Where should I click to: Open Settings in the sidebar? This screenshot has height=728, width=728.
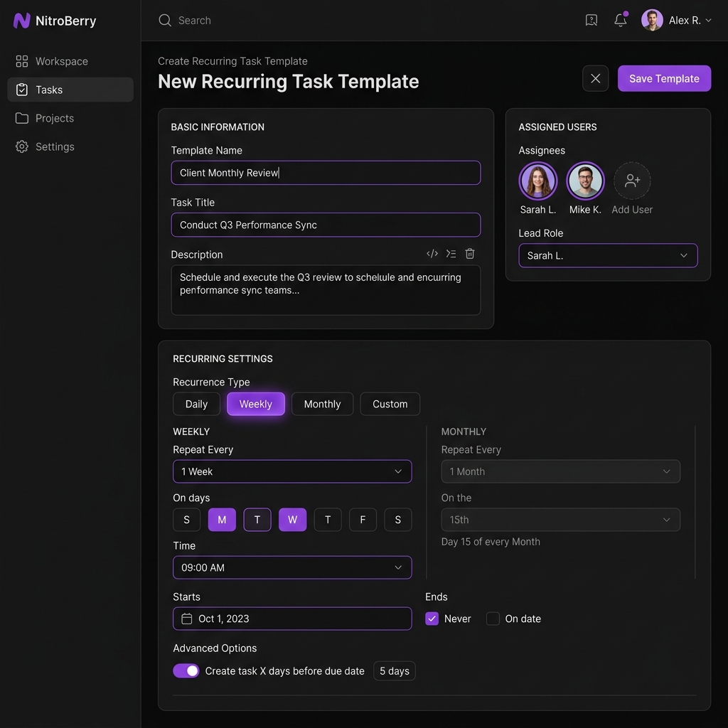point(70,146)
